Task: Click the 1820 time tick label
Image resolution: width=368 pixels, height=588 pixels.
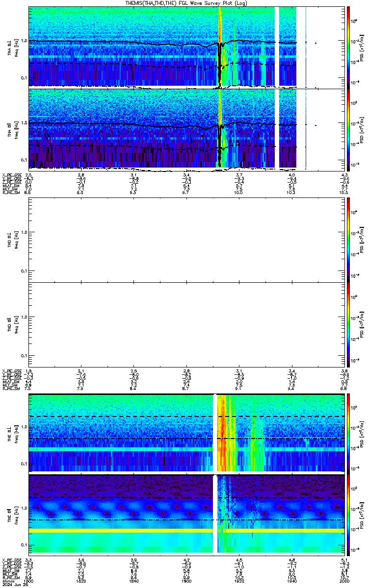Action: 81,581
